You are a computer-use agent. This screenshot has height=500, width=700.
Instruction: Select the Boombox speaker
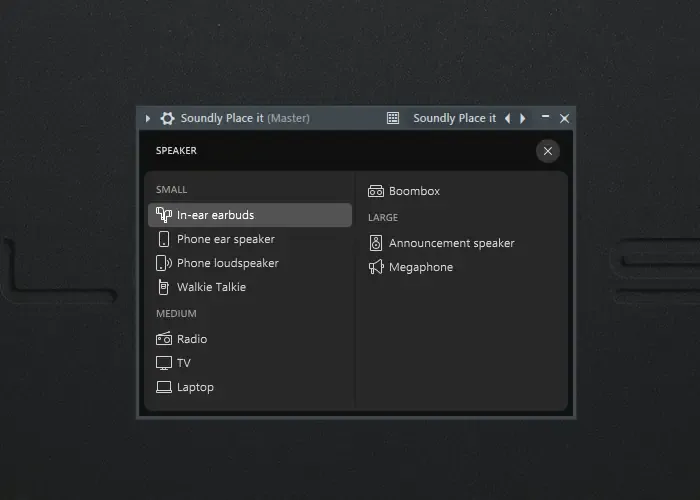point(462,191)
